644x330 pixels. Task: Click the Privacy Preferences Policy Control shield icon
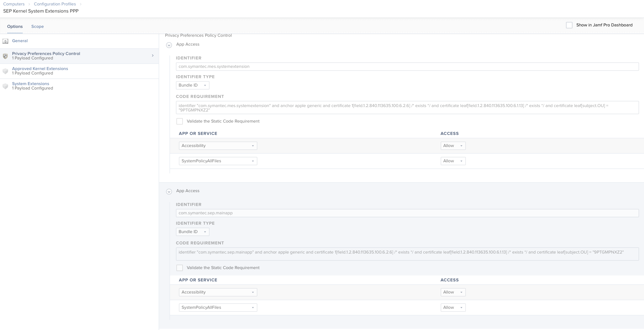coord(5,56)
